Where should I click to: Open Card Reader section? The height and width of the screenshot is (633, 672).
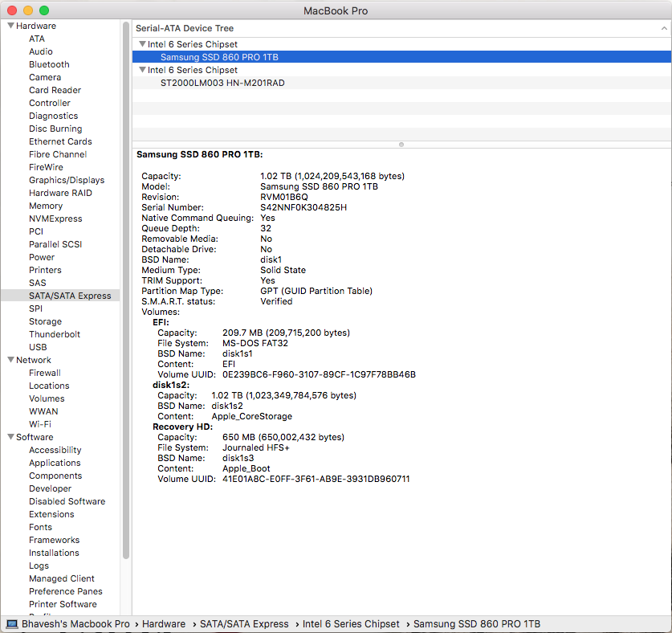click(x=55, y=90)
